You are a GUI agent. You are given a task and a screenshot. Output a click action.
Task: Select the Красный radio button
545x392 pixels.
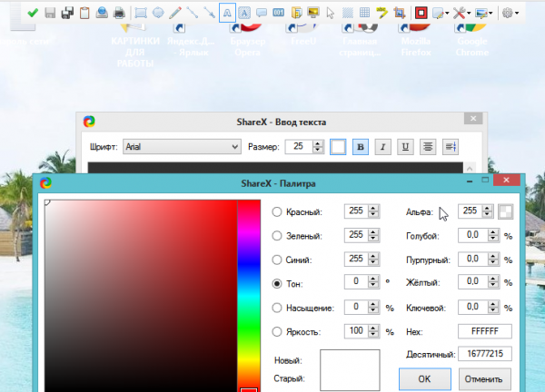point(277,211)
